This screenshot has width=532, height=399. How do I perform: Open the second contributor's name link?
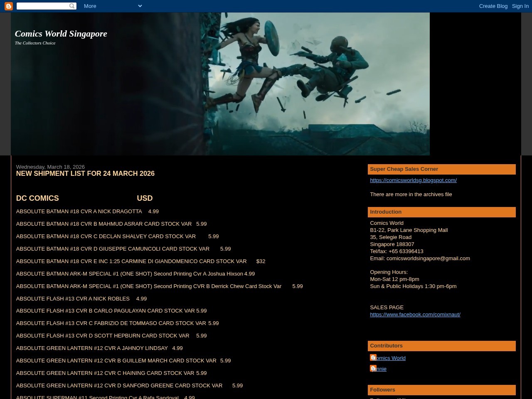pos(382,369)
